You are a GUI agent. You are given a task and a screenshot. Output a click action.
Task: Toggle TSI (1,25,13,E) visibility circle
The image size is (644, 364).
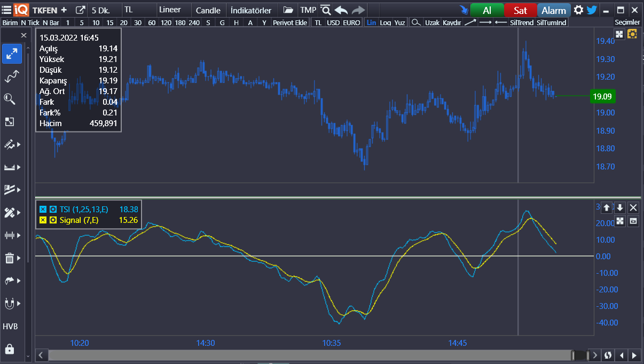pyautogui.click(x=53, y=210)
